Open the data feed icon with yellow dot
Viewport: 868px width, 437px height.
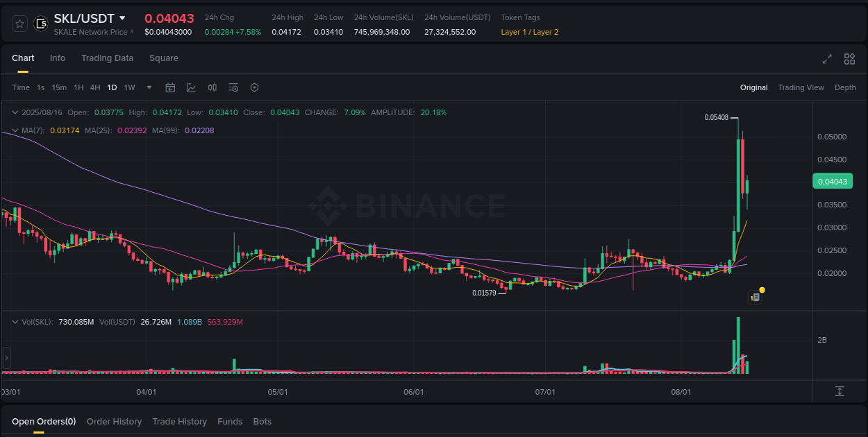coord(755,297)
